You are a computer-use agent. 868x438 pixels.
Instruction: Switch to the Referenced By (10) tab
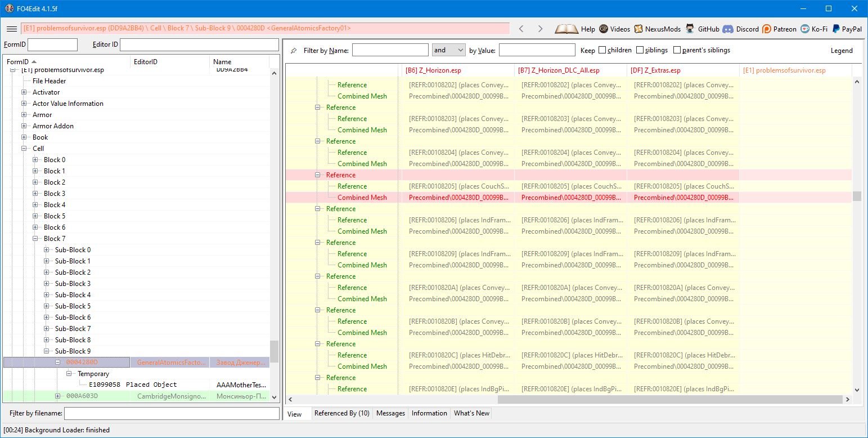341,413
